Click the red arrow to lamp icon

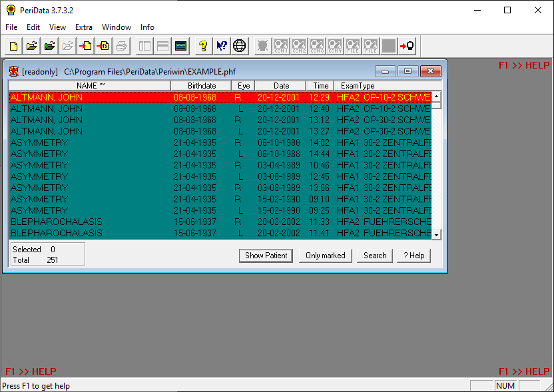click(x=407, y=46)
